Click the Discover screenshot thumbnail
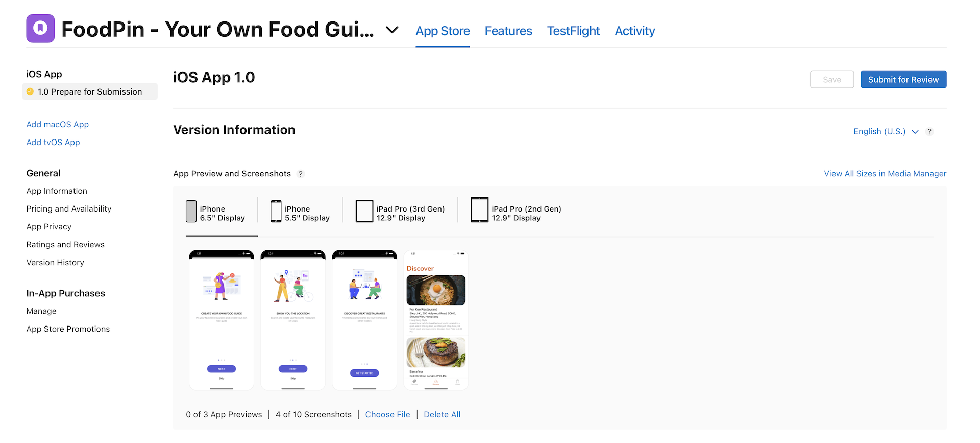Screen dimensions: 980x443 click(435, 319)
